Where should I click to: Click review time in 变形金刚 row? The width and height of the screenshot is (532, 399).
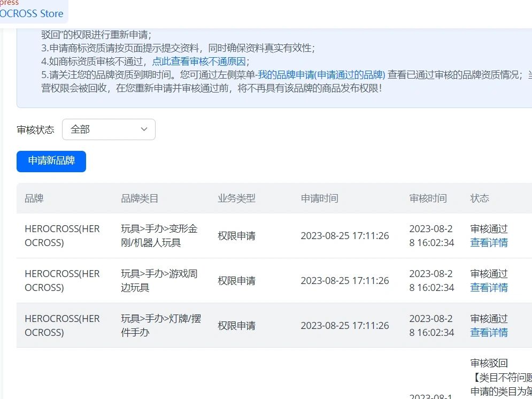[x=431, y=236]
